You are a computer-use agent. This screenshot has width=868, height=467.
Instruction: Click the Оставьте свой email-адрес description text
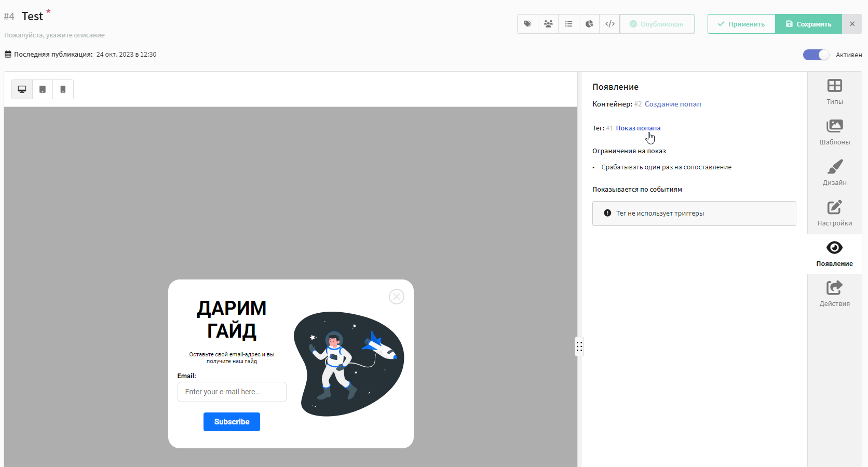[232, 358]
